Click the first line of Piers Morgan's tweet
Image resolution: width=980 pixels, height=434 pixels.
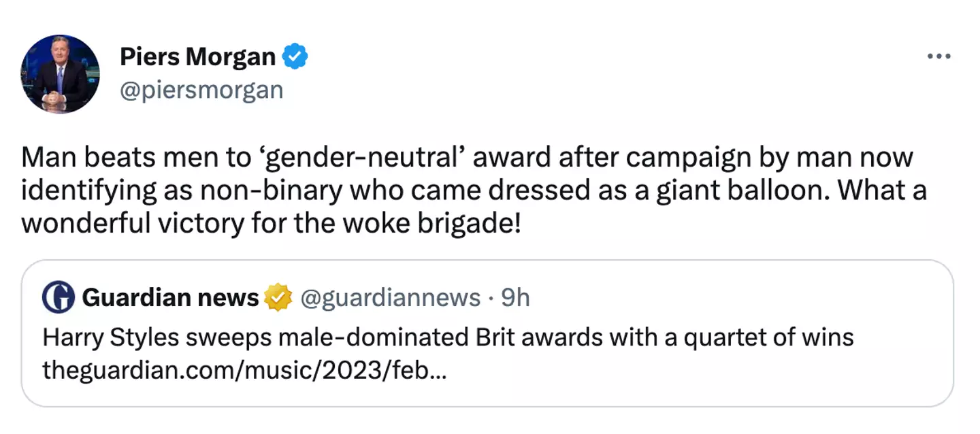[x=467, y=157]
